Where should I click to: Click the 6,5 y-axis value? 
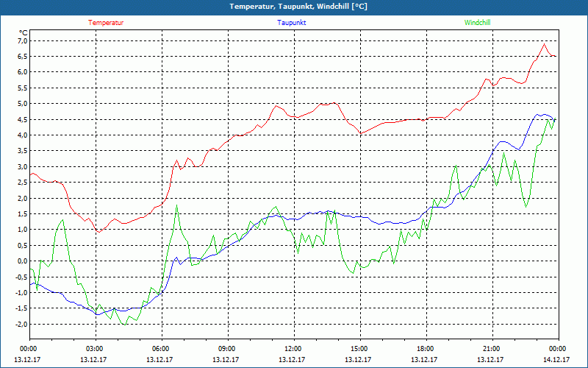click(x=23, y=57)
